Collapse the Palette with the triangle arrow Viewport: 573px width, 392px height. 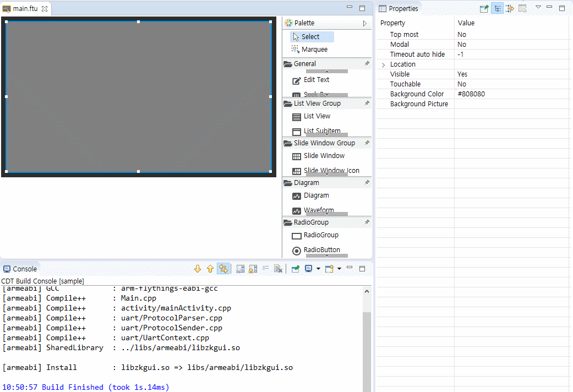point(365,24)
